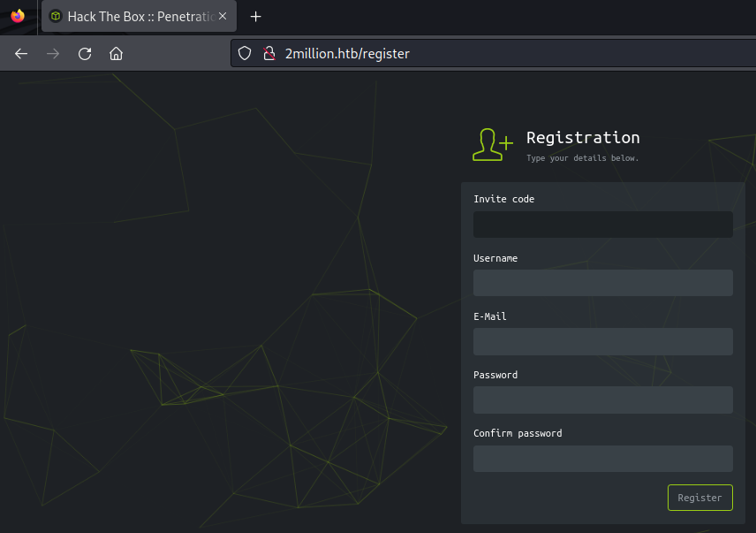756x533 pixels.
Task: Go forward using the forward arrow
Action: click(x=53, y=54)
